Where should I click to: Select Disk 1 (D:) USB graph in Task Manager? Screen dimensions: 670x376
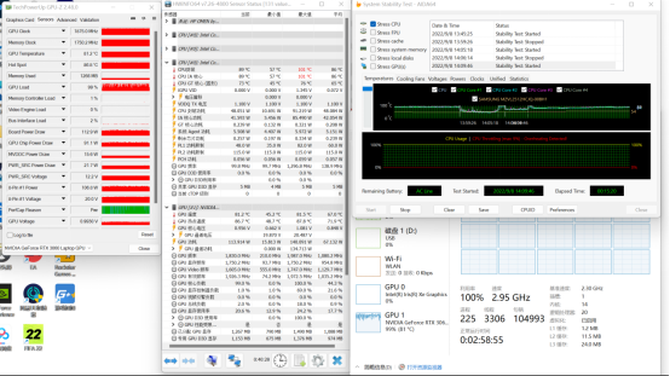(x=368, y=238)
